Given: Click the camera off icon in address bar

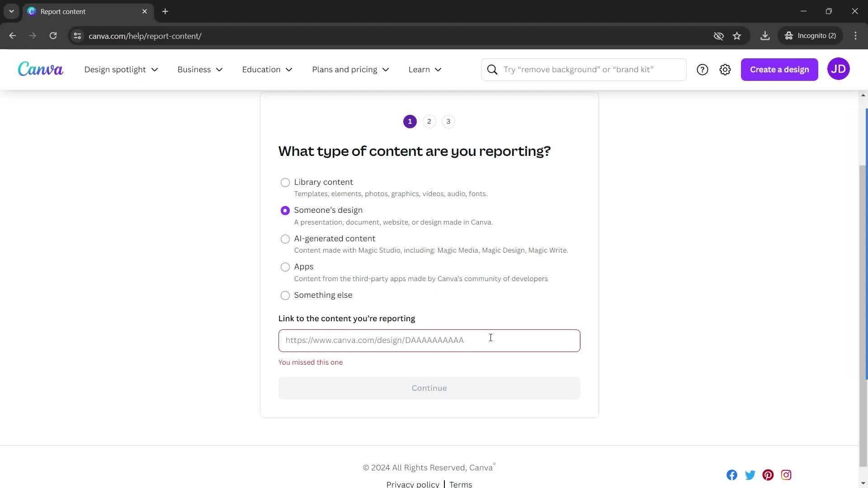Looking at the screenshot, I should coord(718,36).
